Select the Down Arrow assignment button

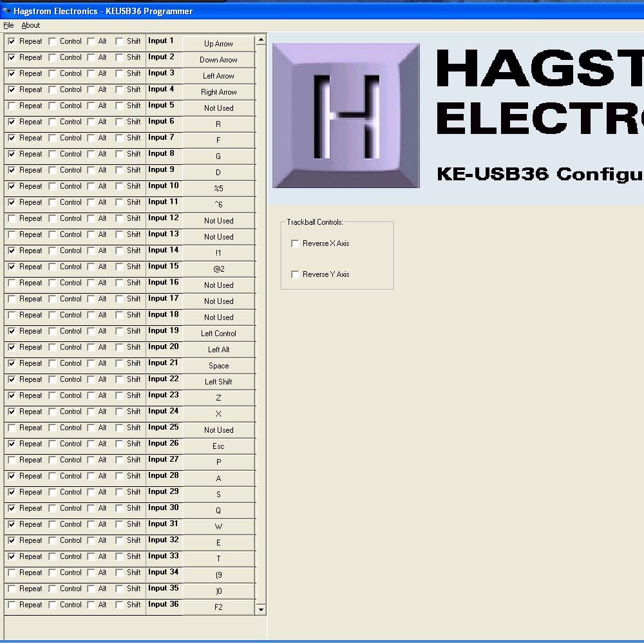tap(218, 59)
